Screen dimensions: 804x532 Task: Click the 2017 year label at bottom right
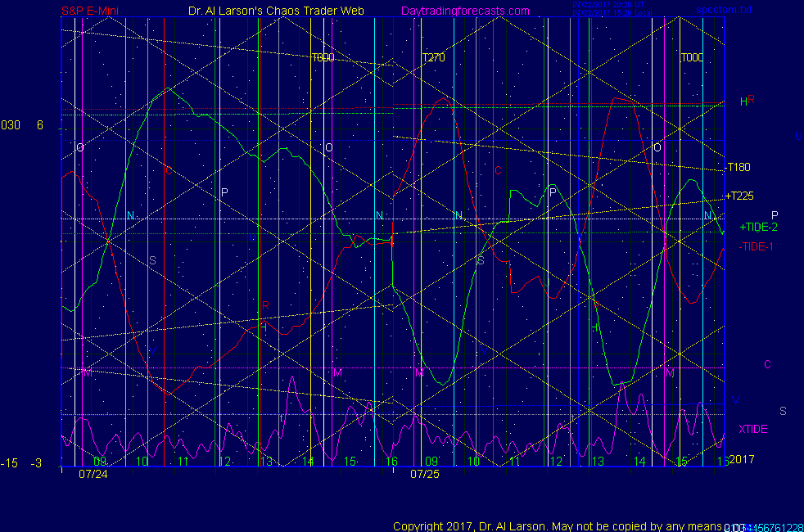(x=740, y=459)
